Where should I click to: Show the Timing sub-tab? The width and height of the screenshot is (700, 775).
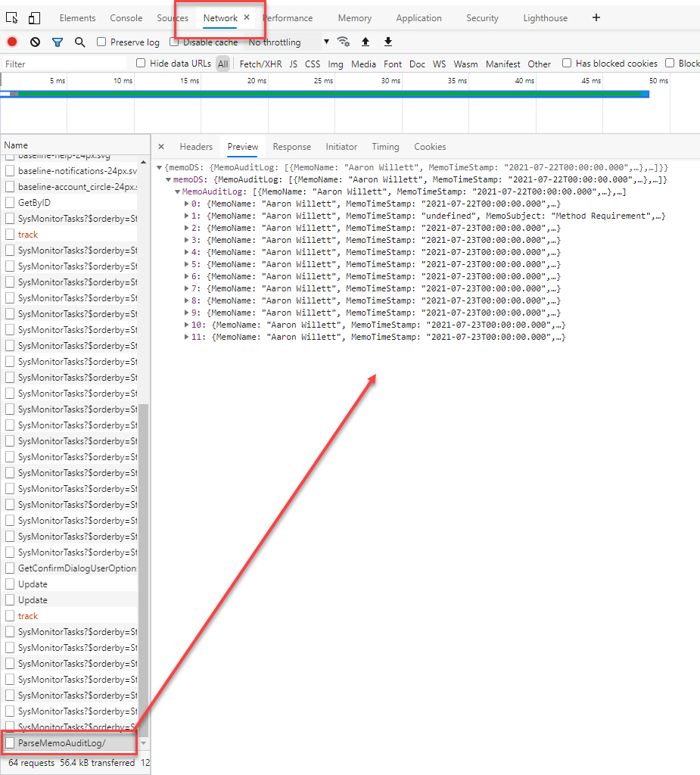386,147
